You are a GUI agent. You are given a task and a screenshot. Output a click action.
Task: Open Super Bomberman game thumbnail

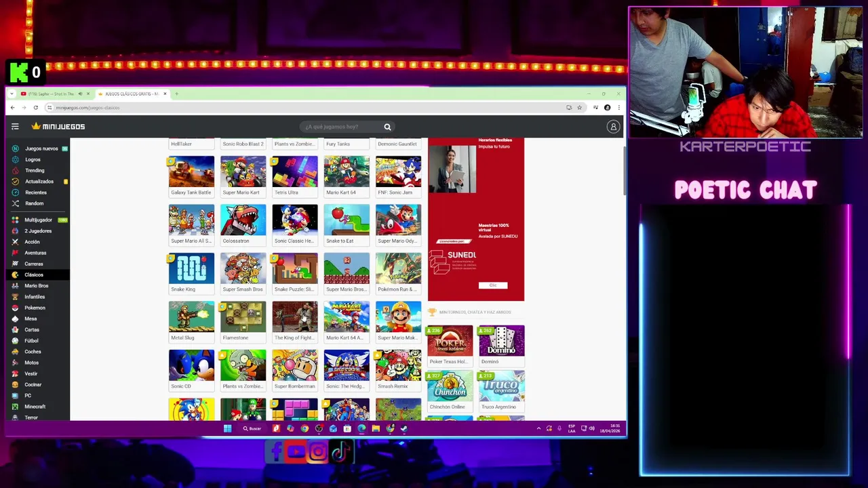tap(295, 365)
